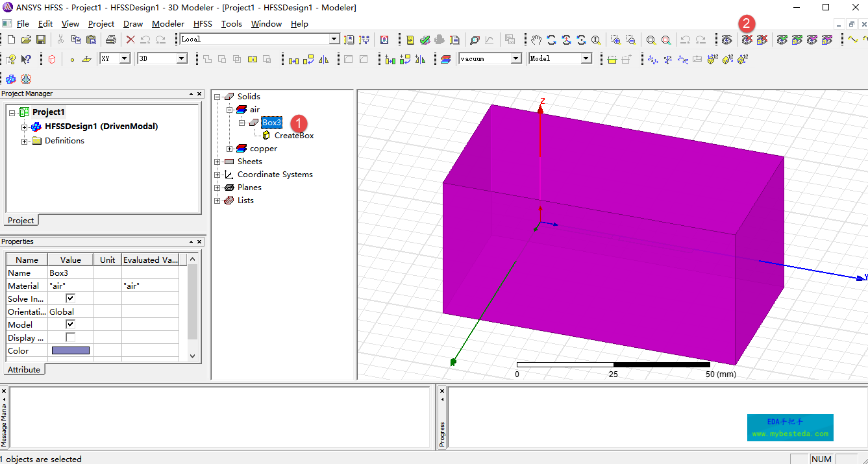
Task: Enable the Display Wireframe checkbox
Action: coord(71,337)
